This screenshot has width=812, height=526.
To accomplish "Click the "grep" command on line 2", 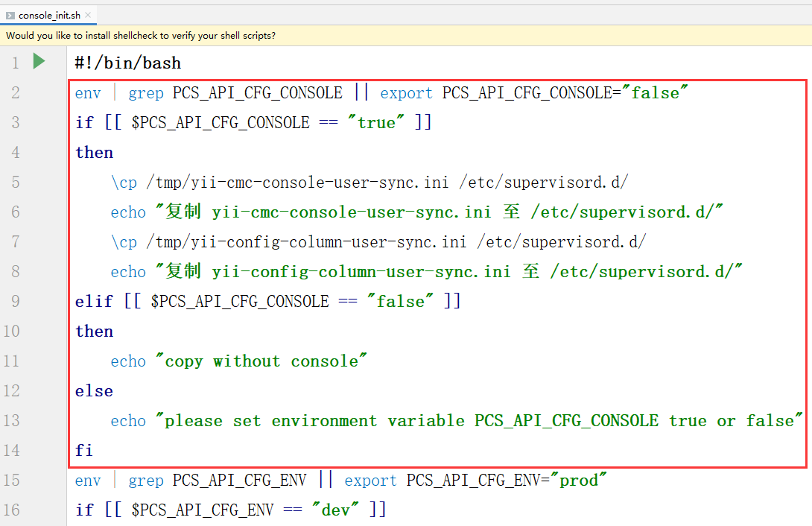I will 146,93.
